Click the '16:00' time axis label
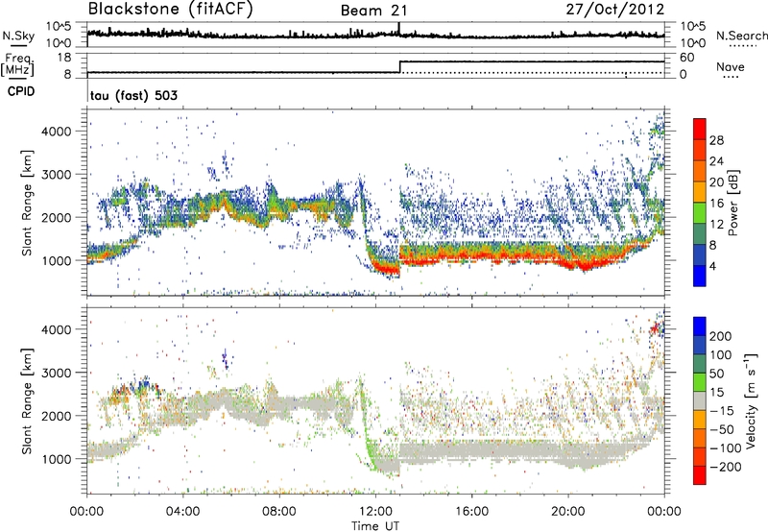The width and height of the screenshot is (768, 532). [x=471, y=512]
